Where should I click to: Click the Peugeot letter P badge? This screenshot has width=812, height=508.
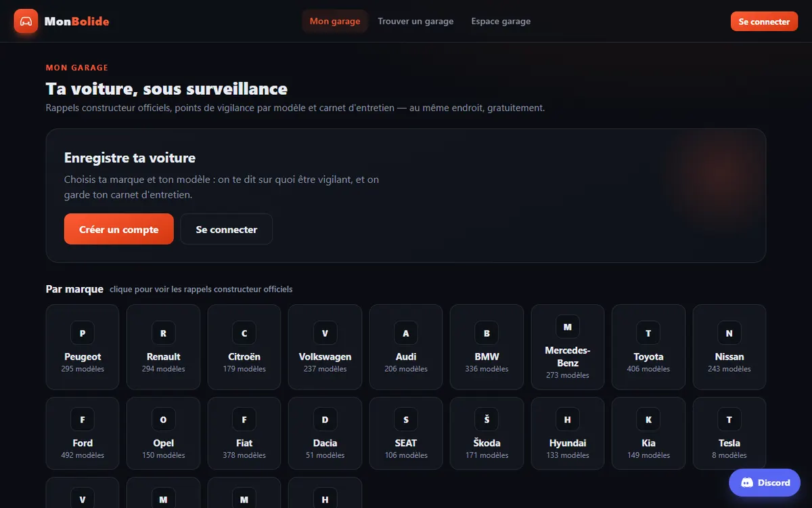83,333
